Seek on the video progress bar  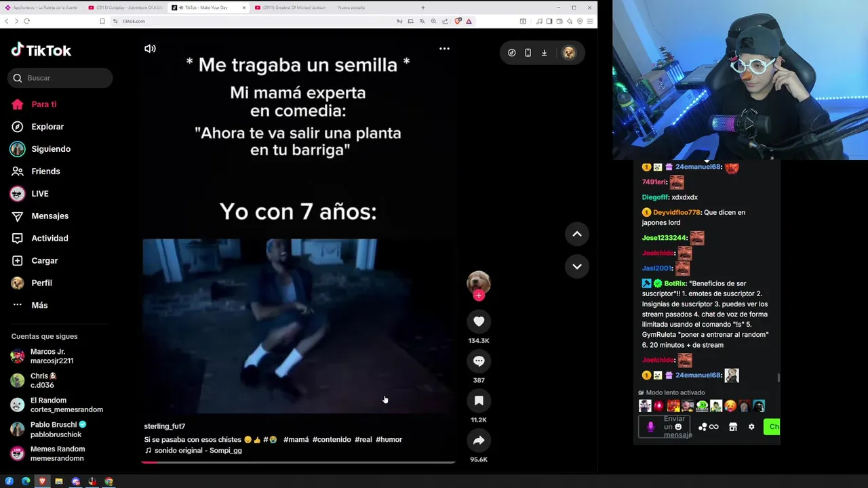click(298, 462)
